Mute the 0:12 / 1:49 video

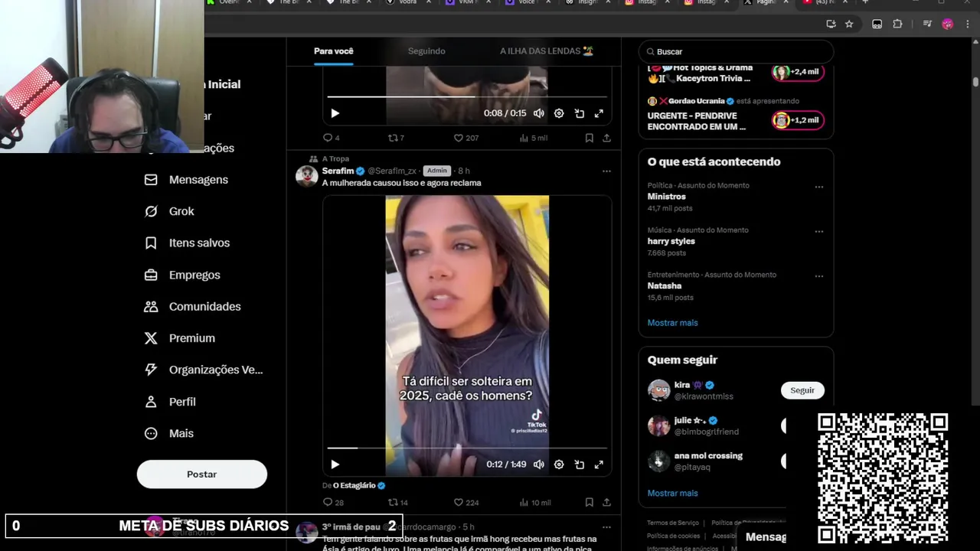pos(539,465)
